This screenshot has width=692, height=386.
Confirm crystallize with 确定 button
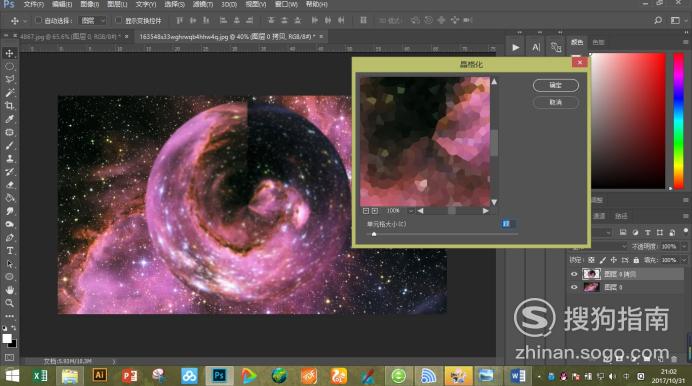click(x=556, y=85)
